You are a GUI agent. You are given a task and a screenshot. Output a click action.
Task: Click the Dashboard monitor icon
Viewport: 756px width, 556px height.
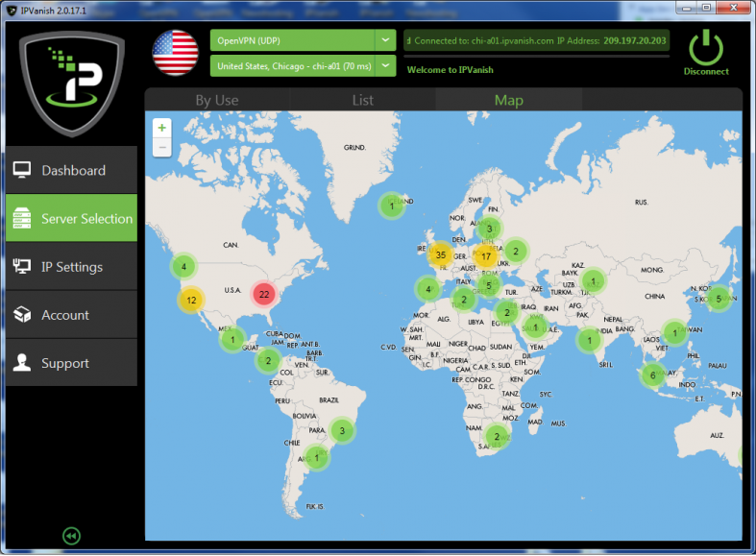coord(22,170)
